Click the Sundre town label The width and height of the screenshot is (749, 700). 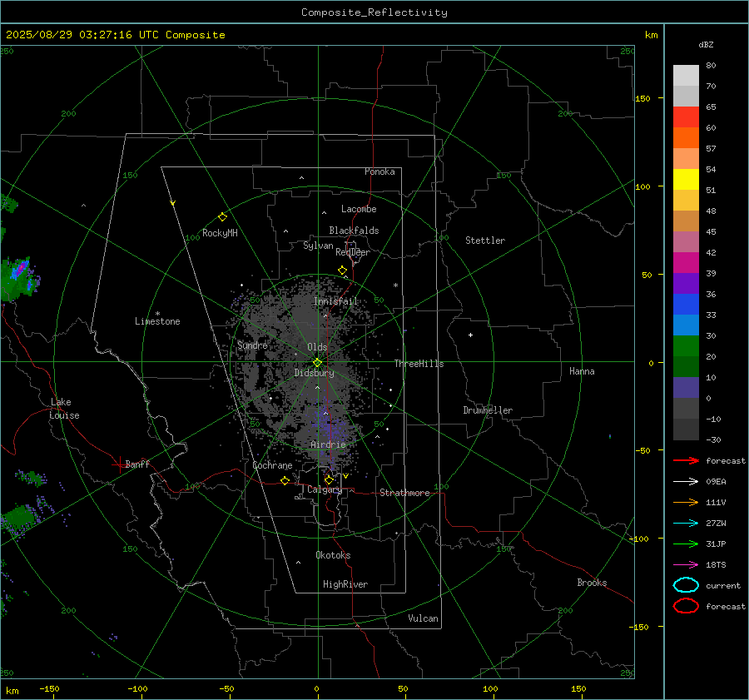click(252, 345)
